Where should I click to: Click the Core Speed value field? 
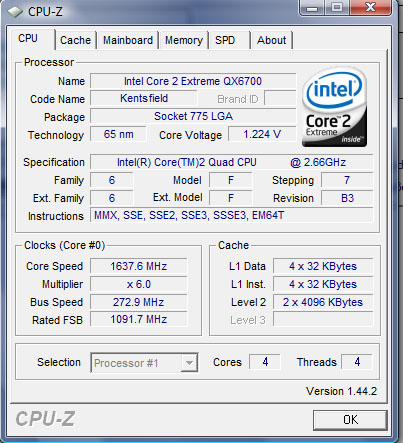[139, 266]
